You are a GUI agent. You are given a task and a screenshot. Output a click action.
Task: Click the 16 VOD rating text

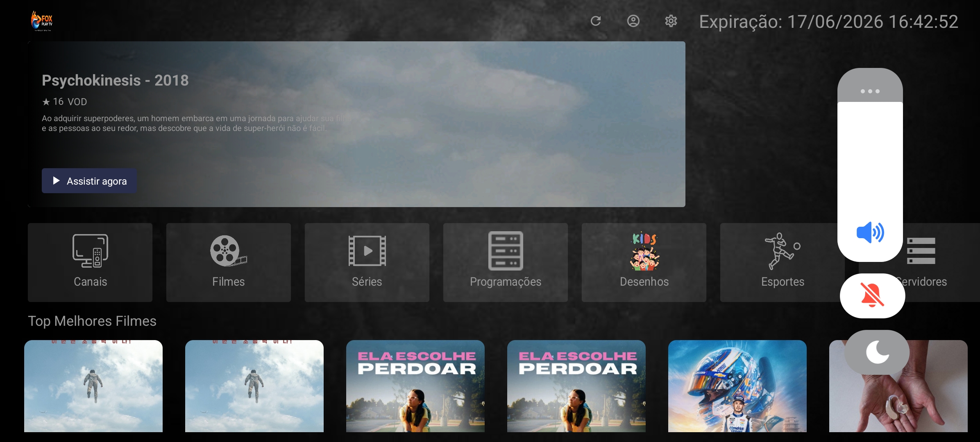pyautogui.click(x=65, y=101)
